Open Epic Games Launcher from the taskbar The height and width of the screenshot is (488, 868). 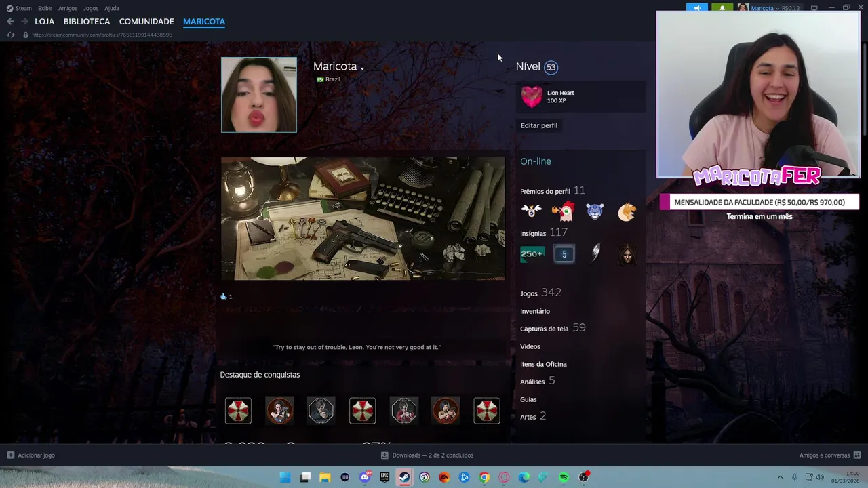tap(384, 477)
